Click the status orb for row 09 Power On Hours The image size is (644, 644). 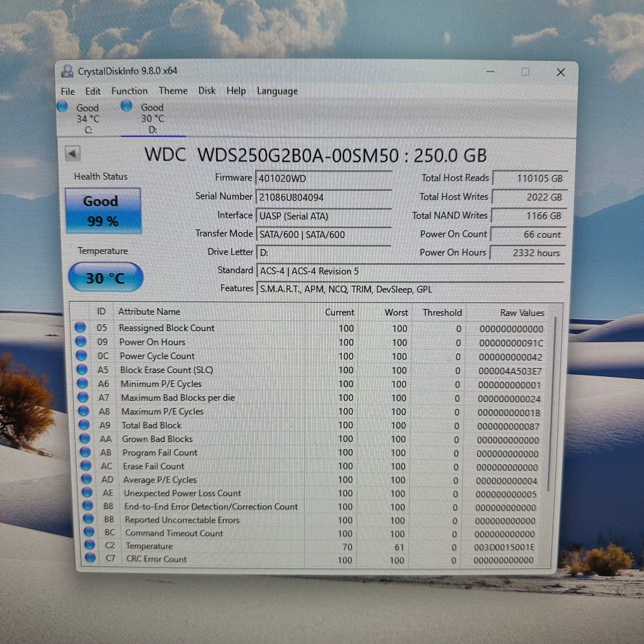(81, 341)
